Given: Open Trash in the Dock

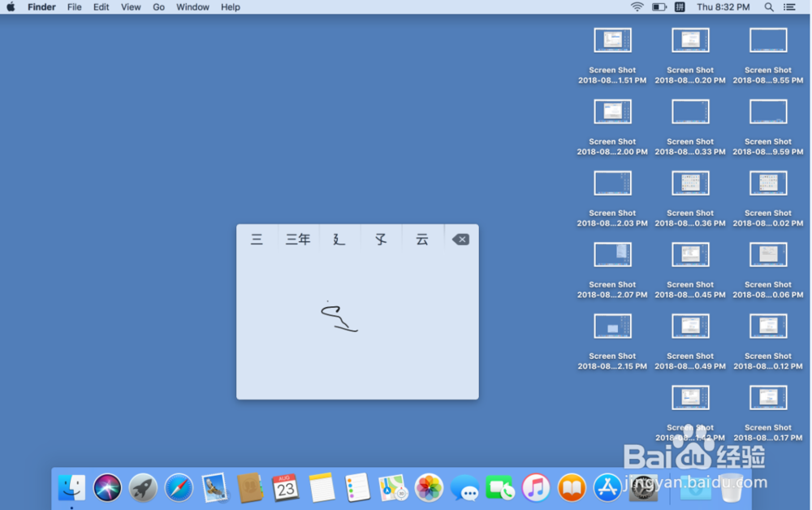Looking at the screenshot, I should (732, 487).
